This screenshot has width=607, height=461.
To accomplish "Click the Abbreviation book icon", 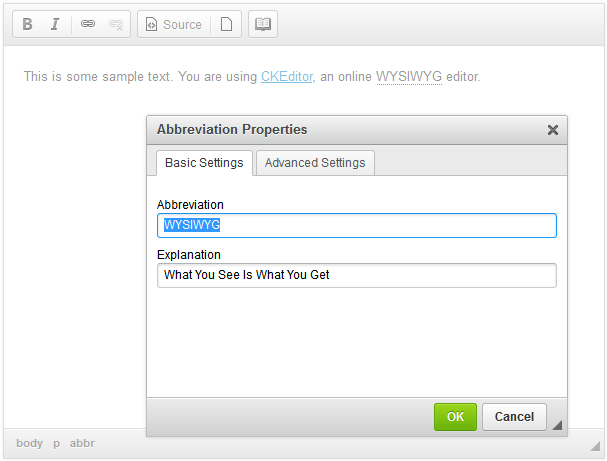I will 262,25.
